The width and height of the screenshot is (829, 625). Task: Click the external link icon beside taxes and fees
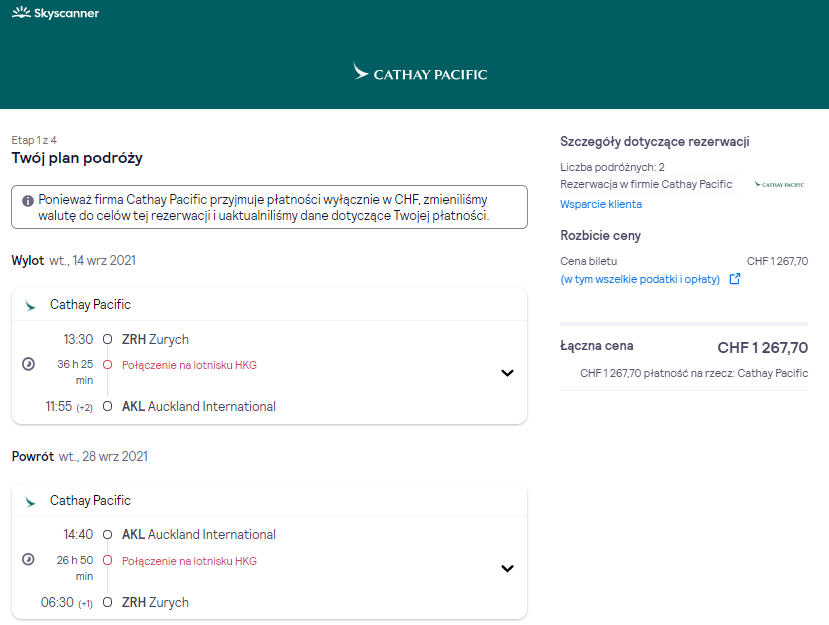coord(735,279)
